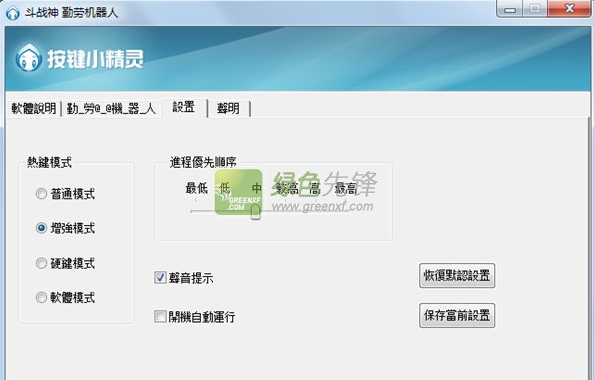Click the 最高 priority label

point(346,188)
